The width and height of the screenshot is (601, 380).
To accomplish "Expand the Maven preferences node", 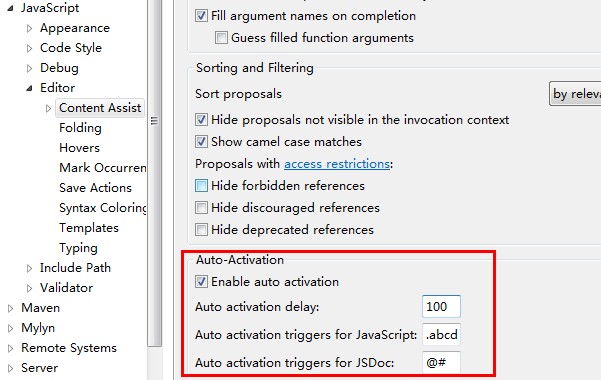I will (11, 308).
